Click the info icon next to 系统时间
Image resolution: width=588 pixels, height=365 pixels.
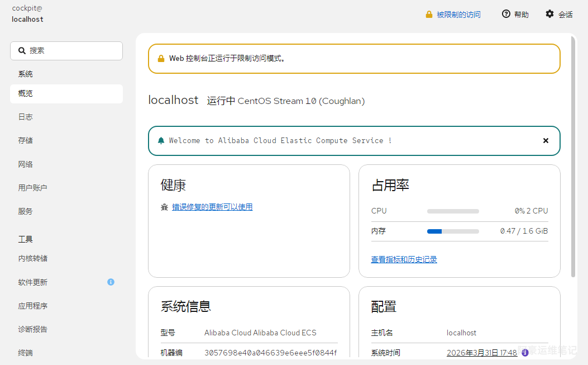[525, 353]
